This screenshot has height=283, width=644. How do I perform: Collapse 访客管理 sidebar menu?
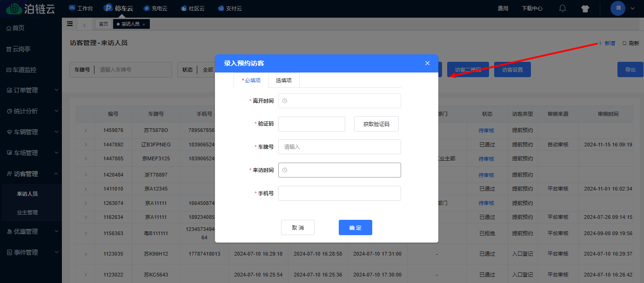click(x=31, y=174)
